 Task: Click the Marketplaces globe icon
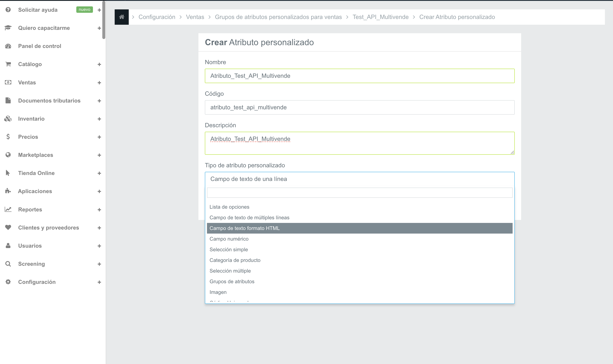tap(8, 155)
